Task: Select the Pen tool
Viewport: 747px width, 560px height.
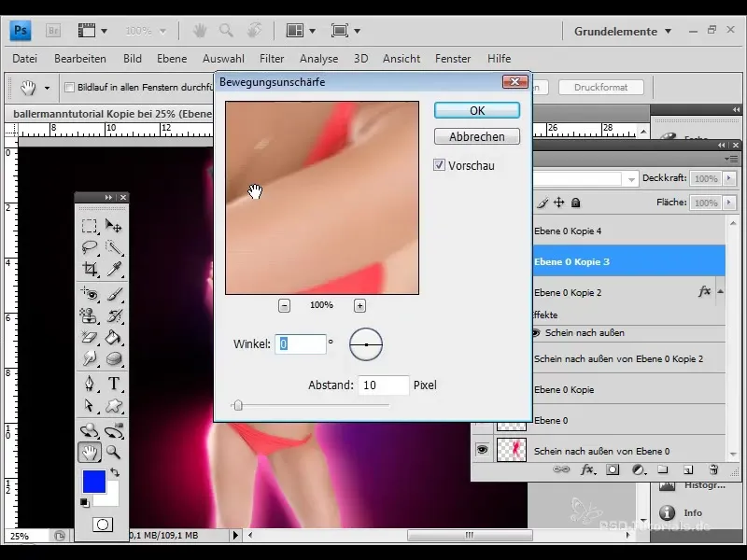Action: tap(89, 384)
